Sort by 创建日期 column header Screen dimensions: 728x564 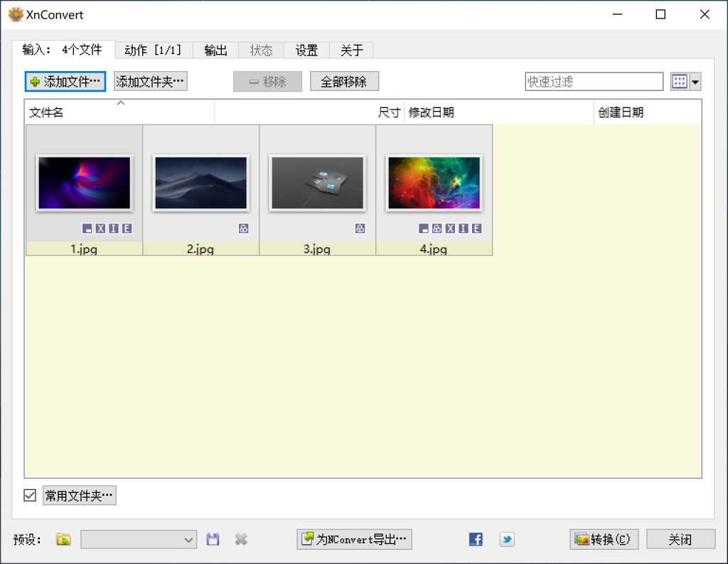tap(648, 112)
